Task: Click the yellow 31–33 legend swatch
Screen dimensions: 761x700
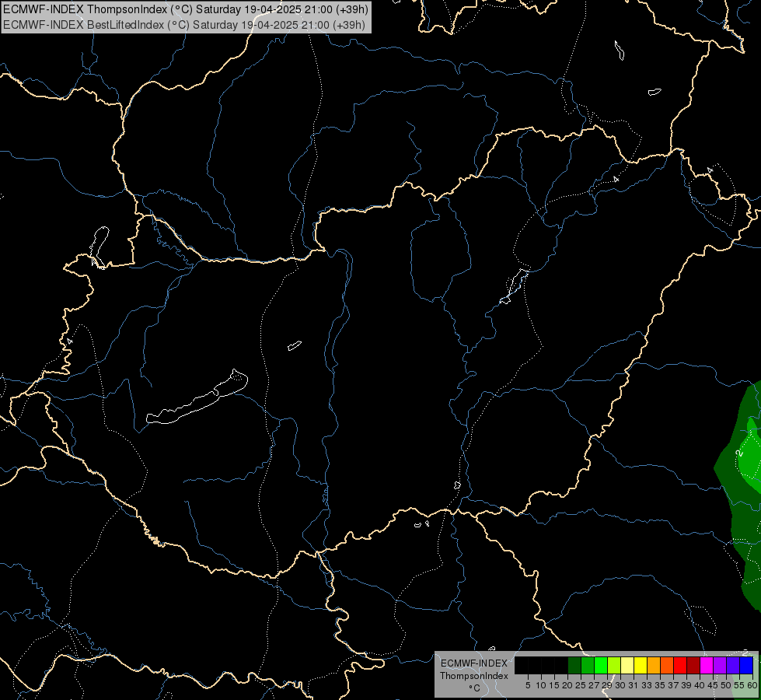Action: pyautogui.click(x=641, y=665)
